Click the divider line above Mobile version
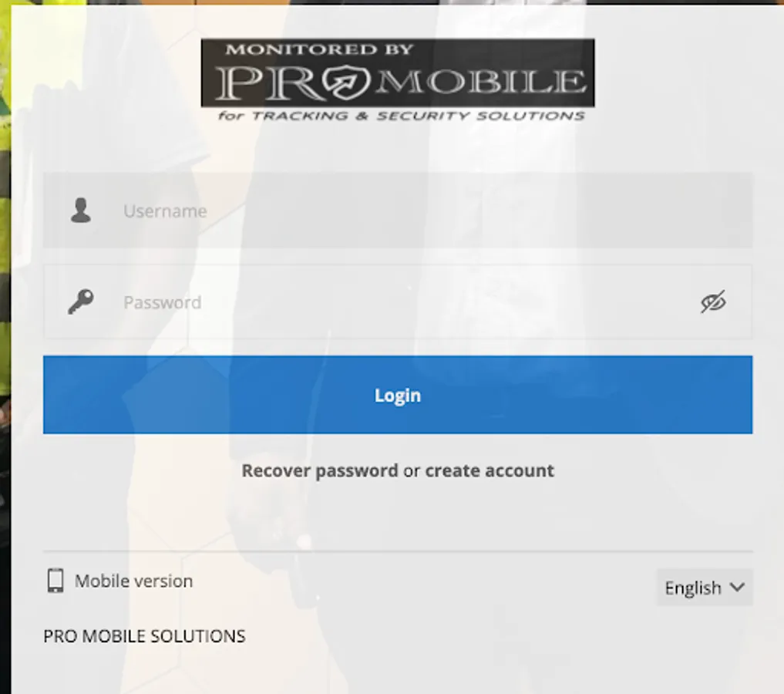784x694 pixels. [398, 551]
